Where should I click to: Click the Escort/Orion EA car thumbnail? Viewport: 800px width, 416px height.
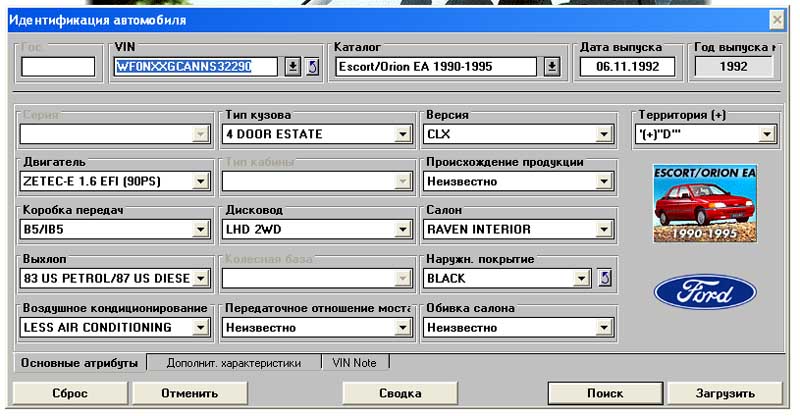tap(705, 203)
